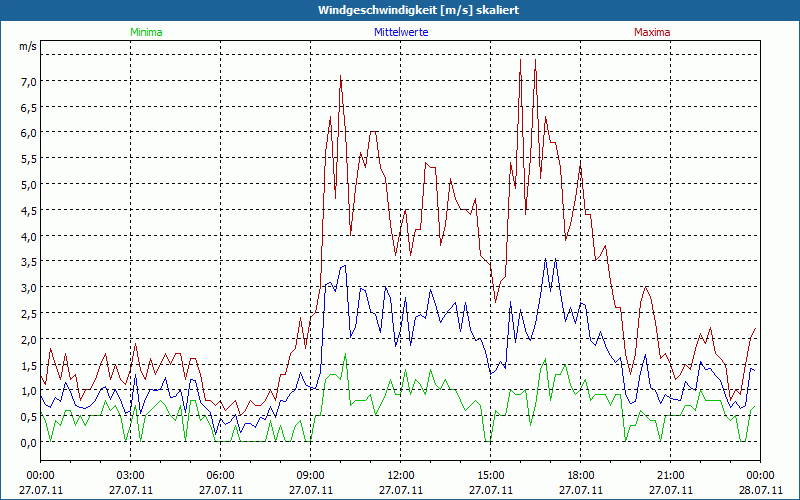This screenshot has height=500, width=800.
Task: Click the '3,0' y-axis value
Action: (x=29, y=288)
